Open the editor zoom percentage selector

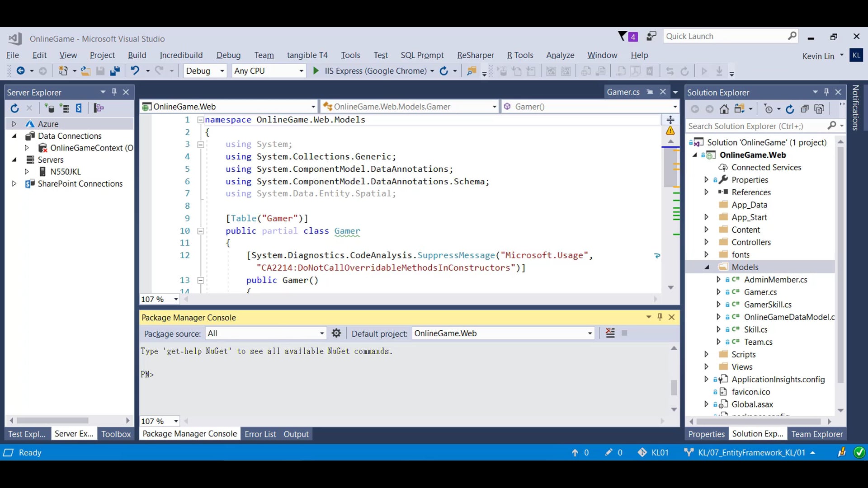[x=159, y=299]
